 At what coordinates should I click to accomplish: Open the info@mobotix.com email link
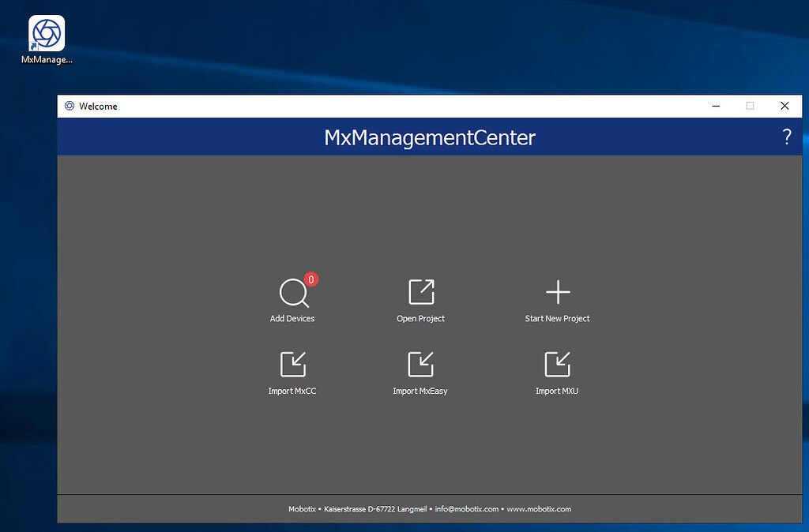[x=465, y=509]
